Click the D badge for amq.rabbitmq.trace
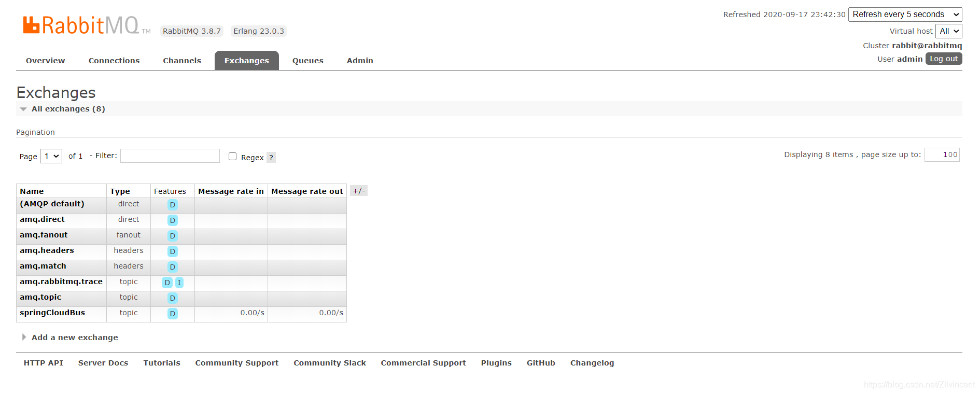Viewport: 980px width, 394px height. 167,283
